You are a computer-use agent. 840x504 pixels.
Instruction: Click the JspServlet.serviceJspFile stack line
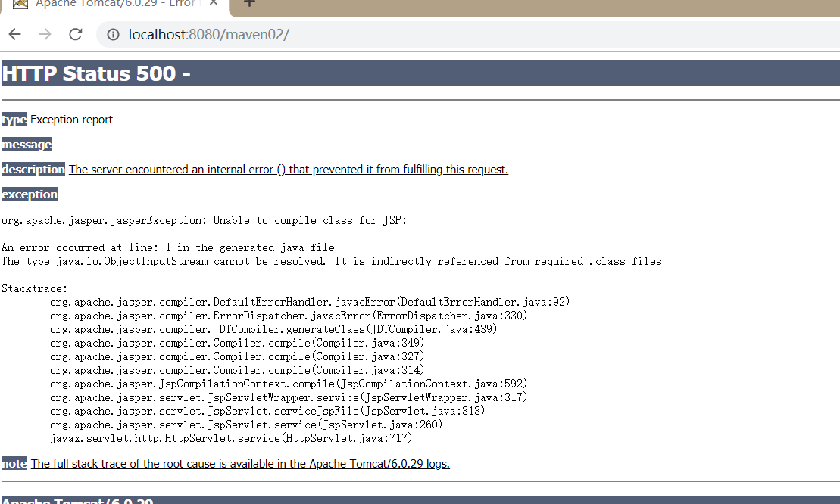coord(267,412)
